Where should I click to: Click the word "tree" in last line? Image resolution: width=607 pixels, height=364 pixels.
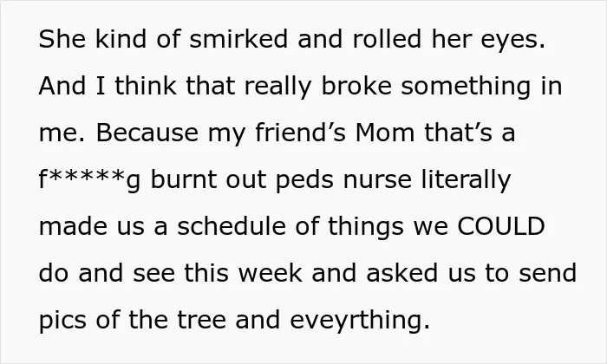point(201,321)
